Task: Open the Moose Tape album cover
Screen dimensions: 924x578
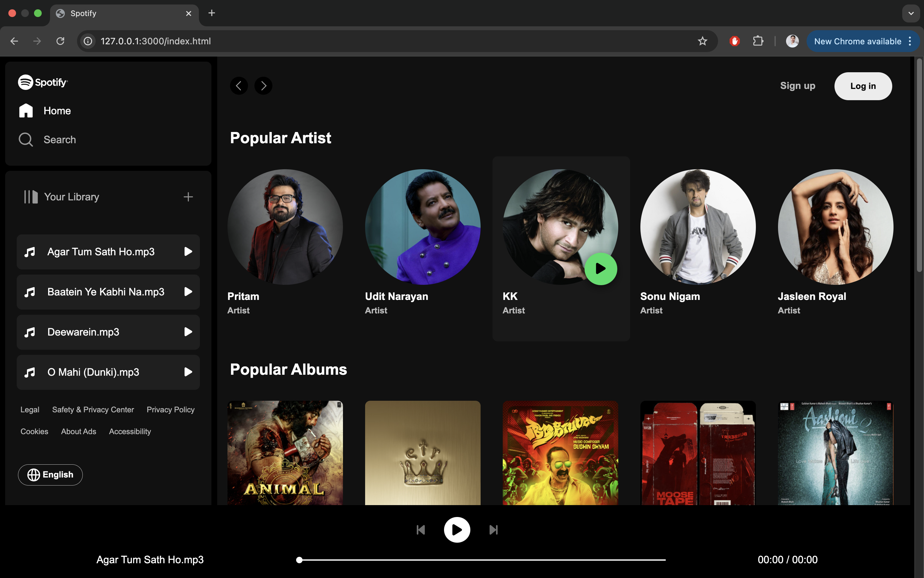Action: pos(698,453)
